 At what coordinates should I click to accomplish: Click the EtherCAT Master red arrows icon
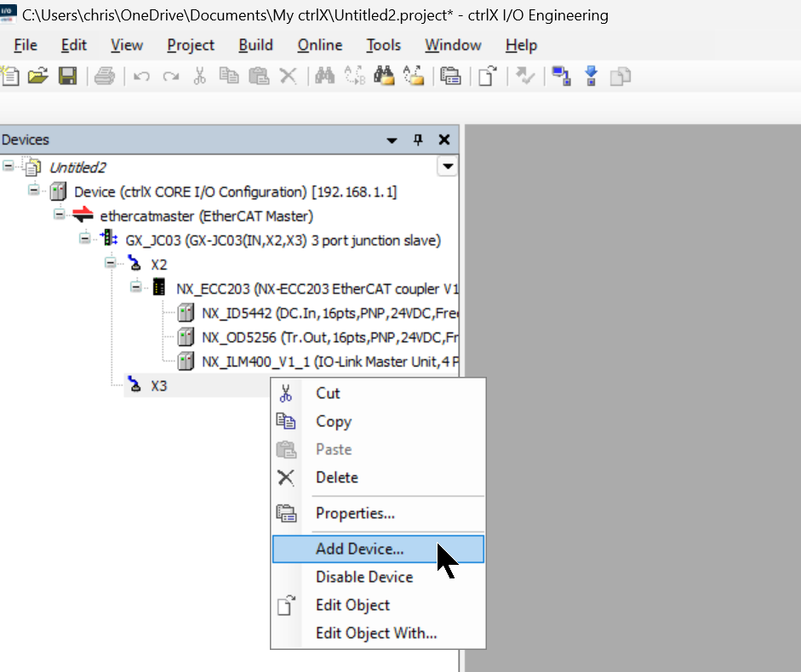[x=83, y=215]
